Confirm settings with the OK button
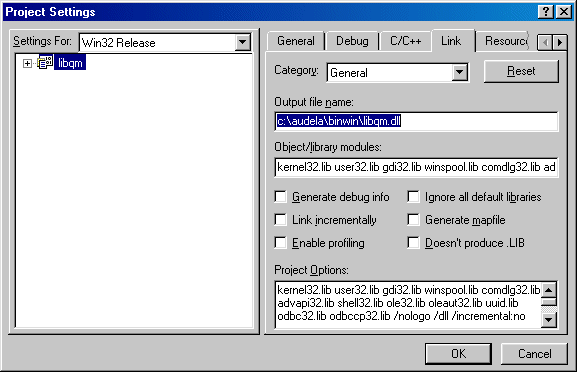 [x=458, y=354]
